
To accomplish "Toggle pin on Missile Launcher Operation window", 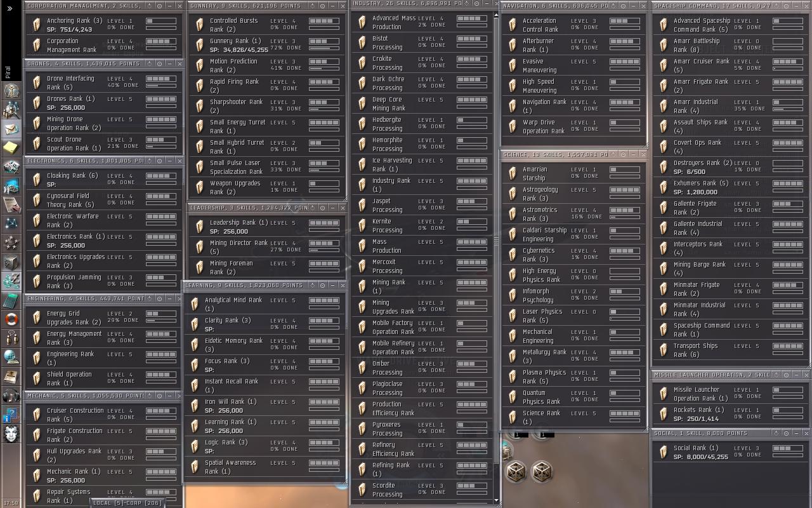I will (x=776, y=375).
